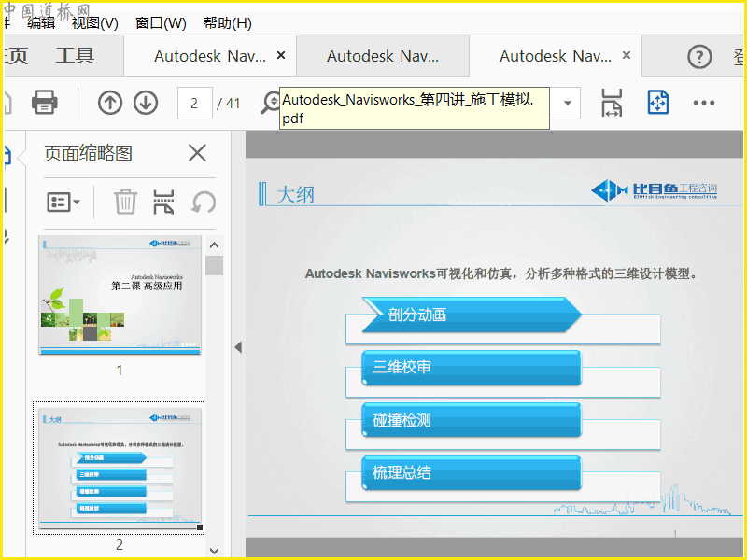Select page 2 thumbnail

[x=120, y=468]
